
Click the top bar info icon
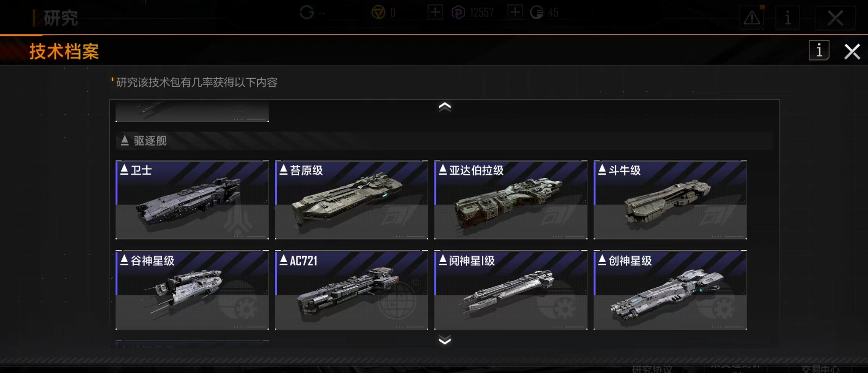point(788,18)
